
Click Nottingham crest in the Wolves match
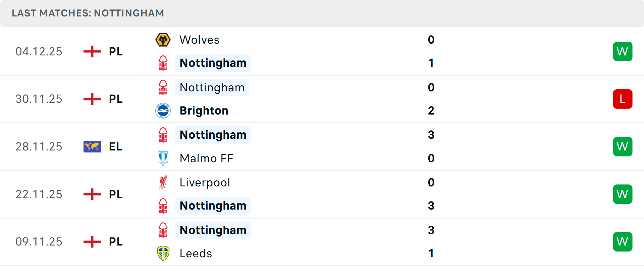coord(163,63)
